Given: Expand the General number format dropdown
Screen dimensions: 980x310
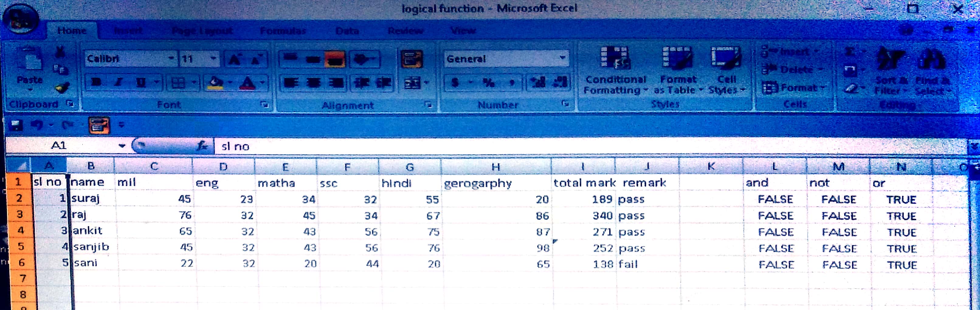Looking at the screenshot, I should pos(562,58).
